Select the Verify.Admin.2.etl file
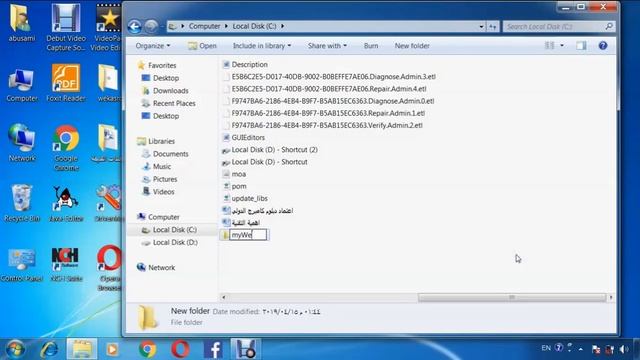 tap(327, 125)
